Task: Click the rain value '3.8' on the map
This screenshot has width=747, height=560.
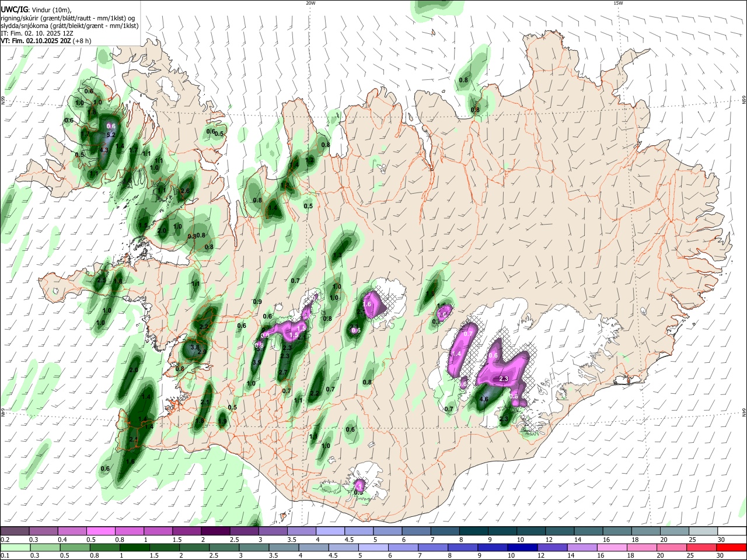Action: click(195, 347)
